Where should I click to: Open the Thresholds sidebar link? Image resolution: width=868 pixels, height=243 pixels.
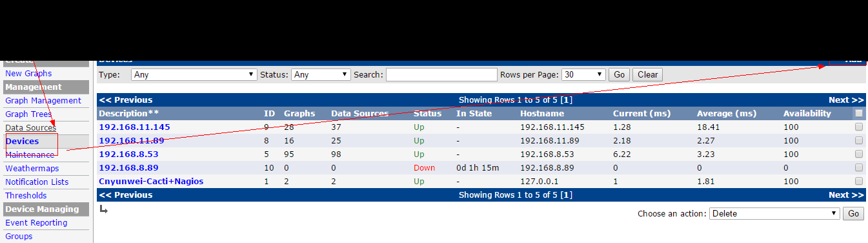(x=26, y=195)
